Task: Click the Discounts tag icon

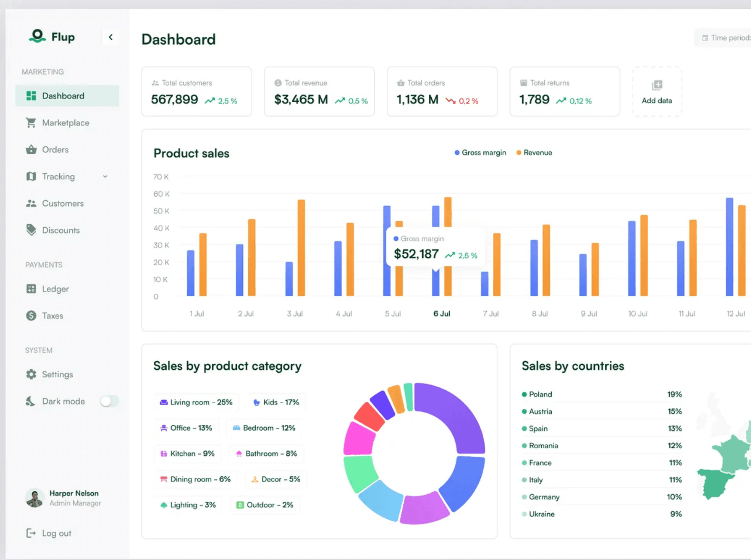Action: click(x=31, y=230)
